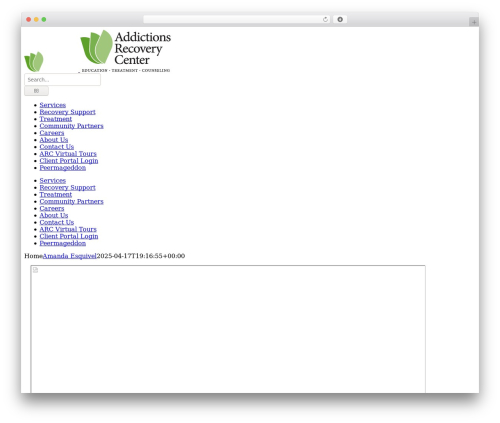Open Treatment in the first menu list
Image resolution: width=500 pixels, height=423 pixels.
point(56,119)
